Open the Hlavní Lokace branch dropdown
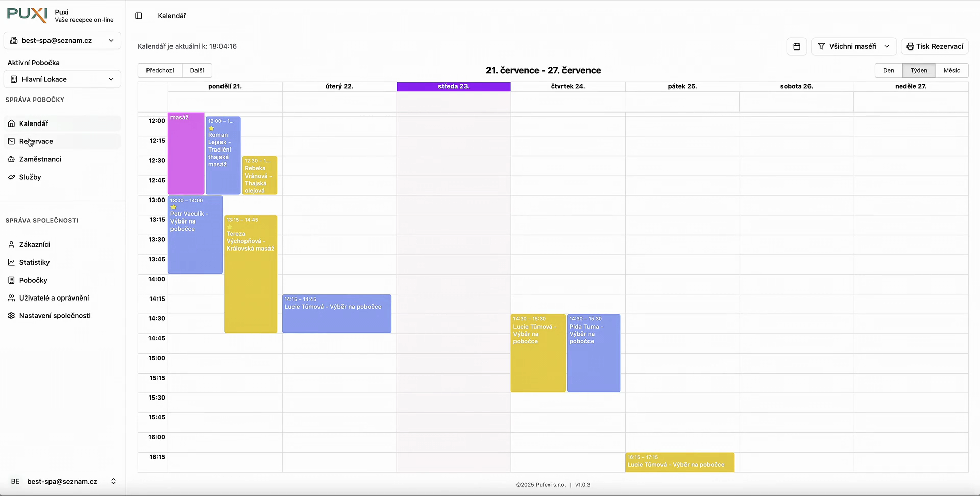This screenshot has width=980, height=496. point(62,79)
